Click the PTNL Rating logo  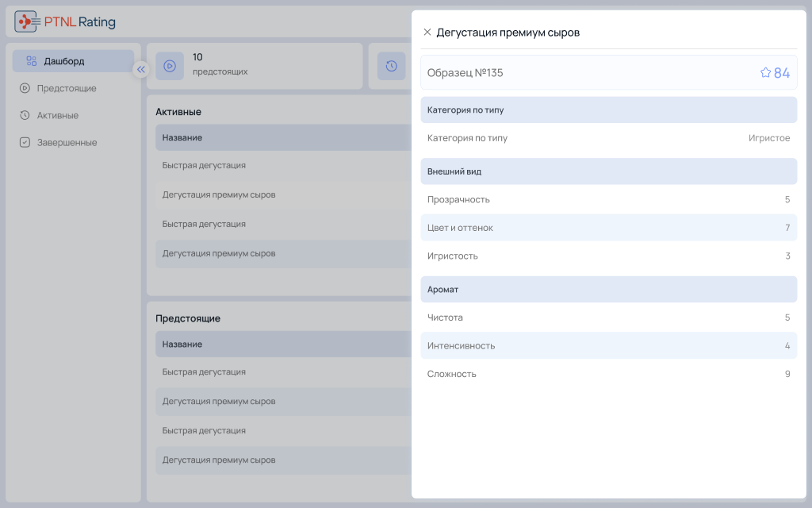65,21
